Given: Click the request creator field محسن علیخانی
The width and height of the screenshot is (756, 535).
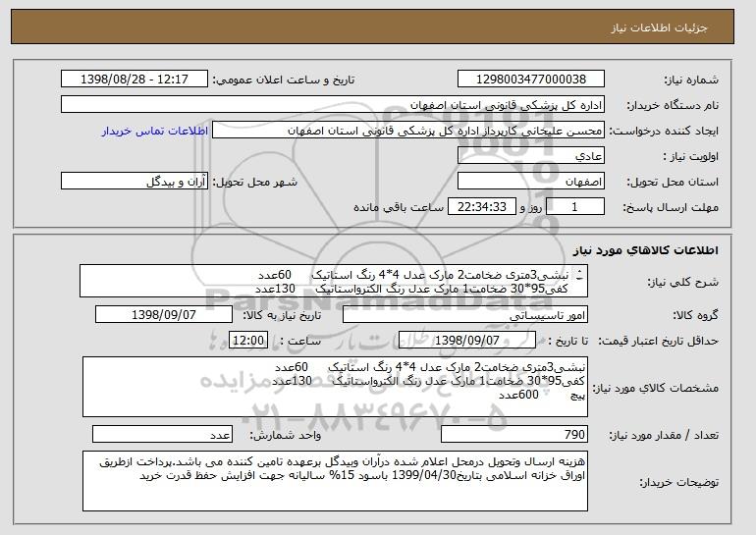Looking at the screenshot, I should (x=408, y=131).
